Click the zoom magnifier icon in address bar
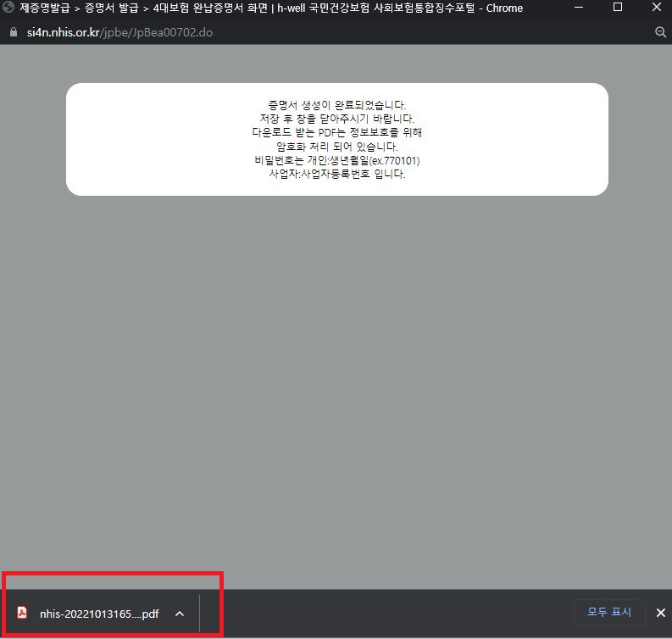 point(660,32)
